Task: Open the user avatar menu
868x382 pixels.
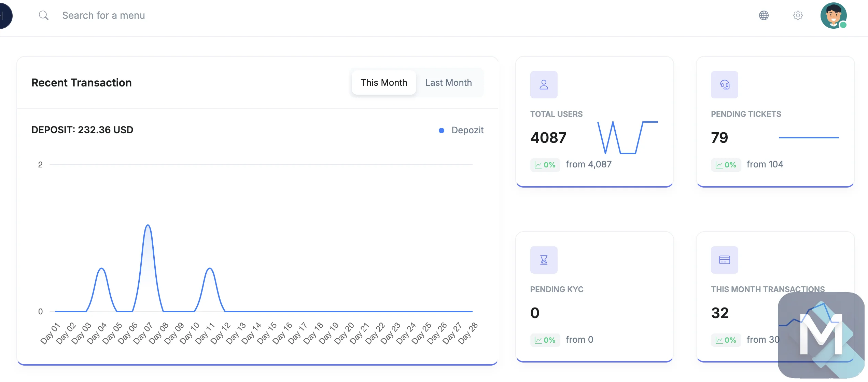Action: tap(834, 16)
